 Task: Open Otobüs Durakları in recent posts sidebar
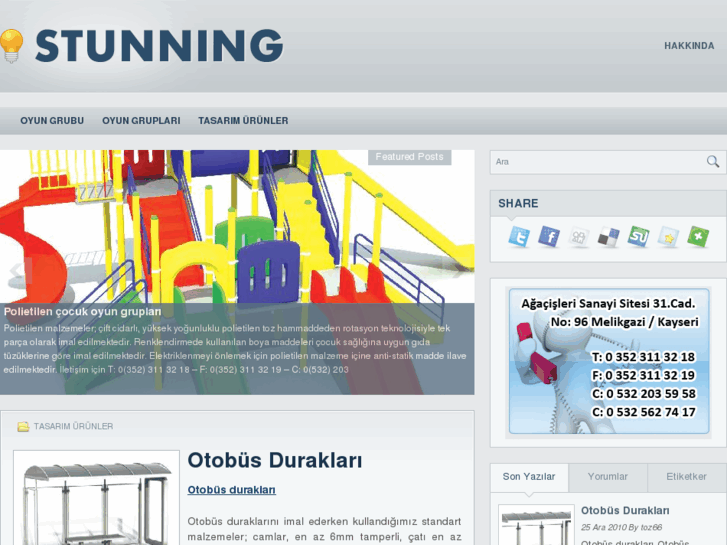(x=625, y=510)
